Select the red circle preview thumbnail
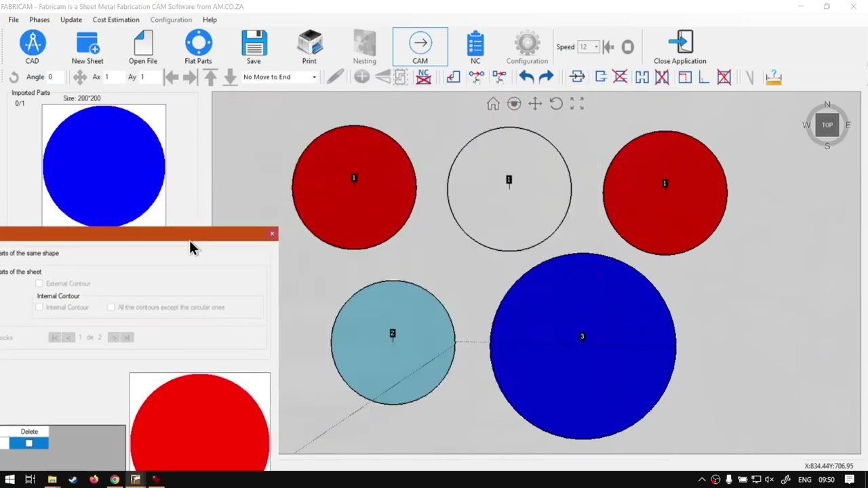The width and height of the screenshot is (868, 488). point(200,421)
